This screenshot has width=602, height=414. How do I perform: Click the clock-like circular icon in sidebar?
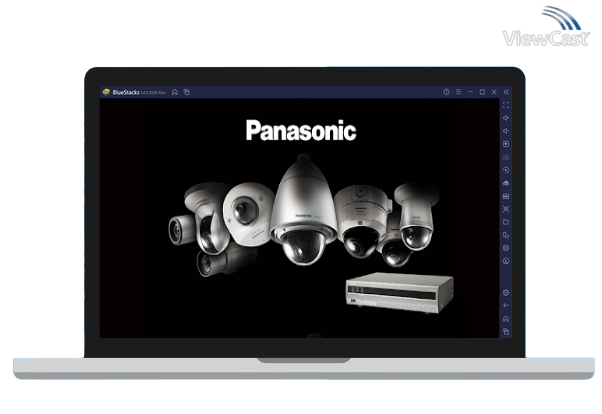point(506,261)
